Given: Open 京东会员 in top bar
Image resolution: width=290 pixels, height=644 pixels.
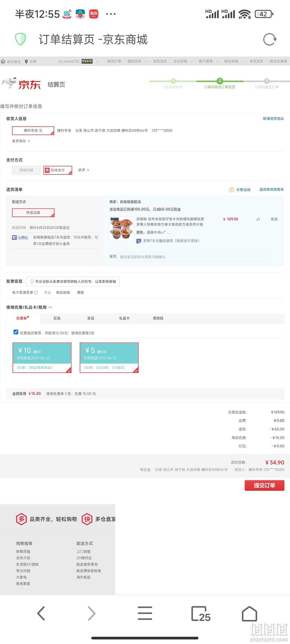Looking at the screenshot, I should coord(160,61).
